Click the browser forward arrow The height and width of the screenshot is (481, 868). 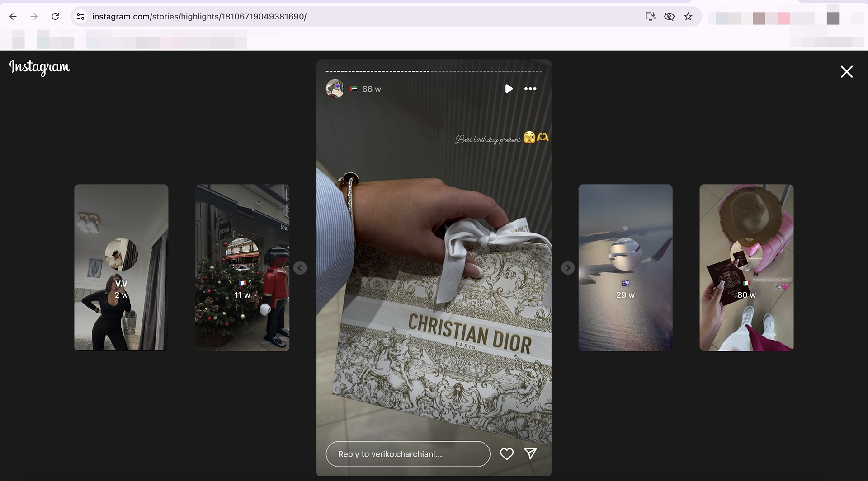[x=34, y=17]
